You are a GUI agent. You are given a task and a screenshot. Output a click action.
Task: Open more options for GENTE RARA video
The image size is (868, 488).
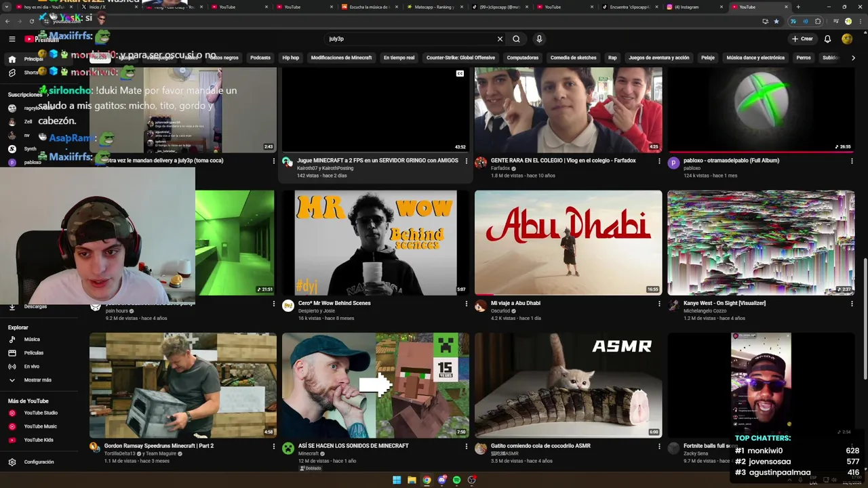(659, 161)
